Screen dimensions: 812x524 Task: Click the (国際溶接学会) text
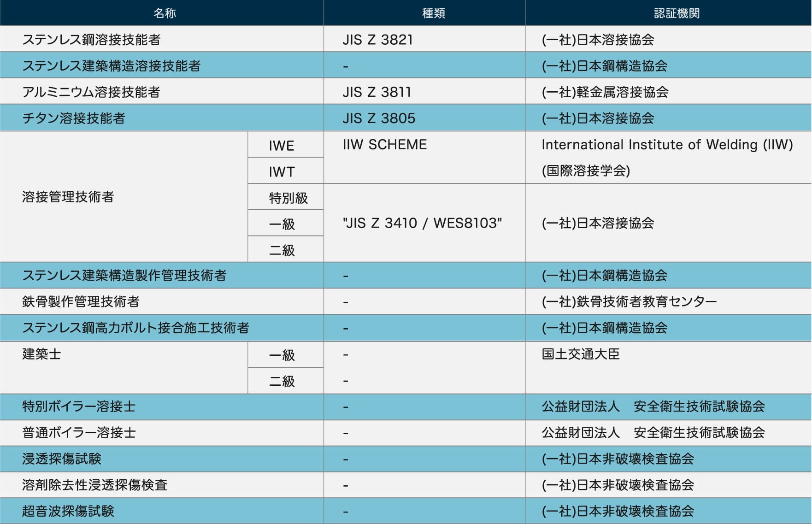586,171
